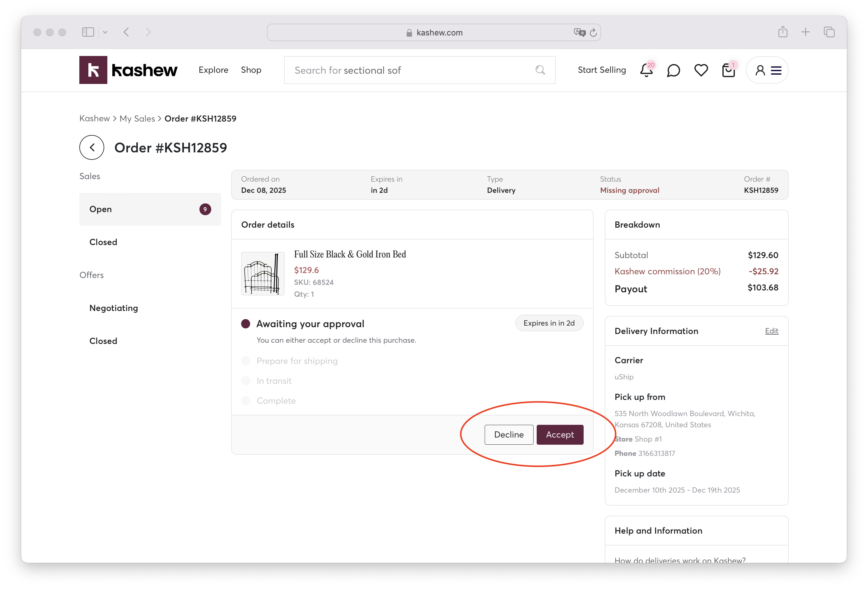Click the search magnifier icon
Screen dimensions: 868x589
540,70
